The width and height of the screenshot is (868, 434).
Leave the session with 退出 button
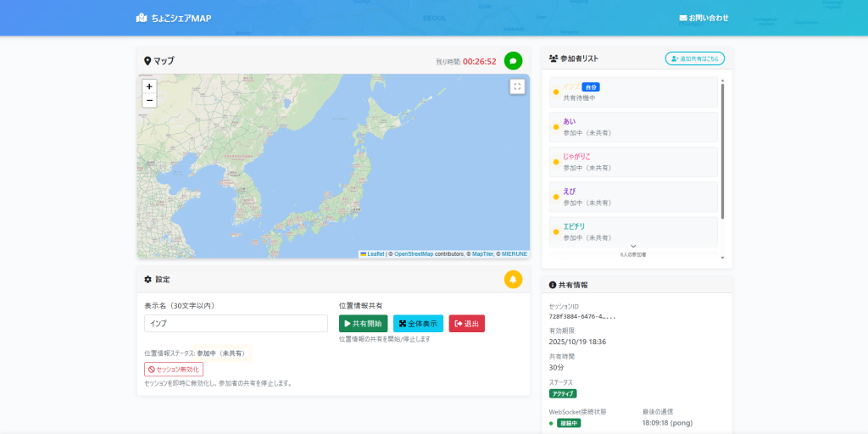pos(466,324)
